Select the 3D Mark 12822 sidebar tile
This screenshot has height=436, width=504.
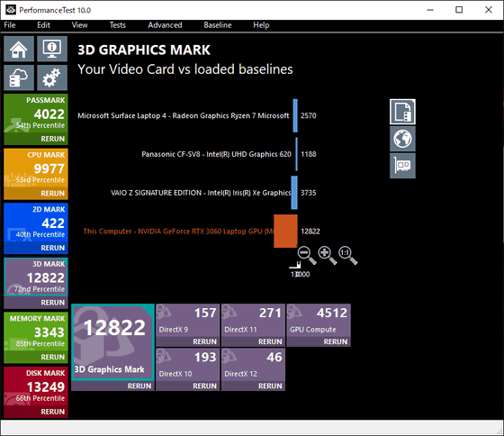point(36,277)
